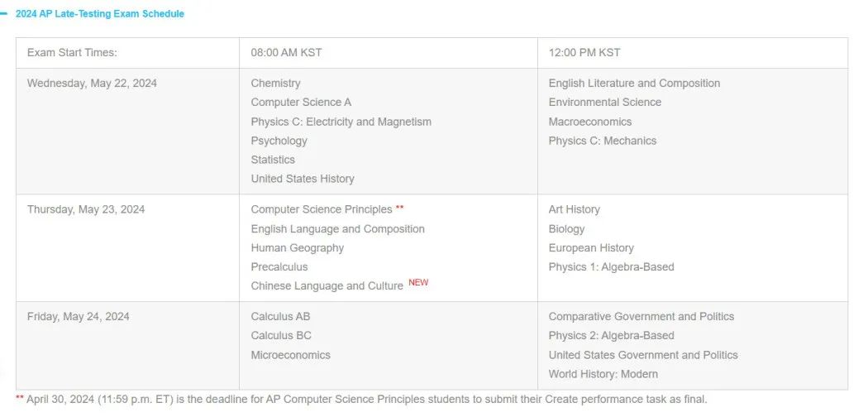Click the footnote asterisks before April 30, 2024

(20, 398)
